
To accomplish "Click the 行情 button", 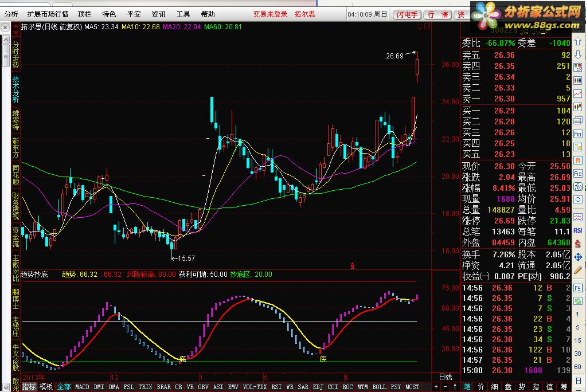I will tap(437, 14).
